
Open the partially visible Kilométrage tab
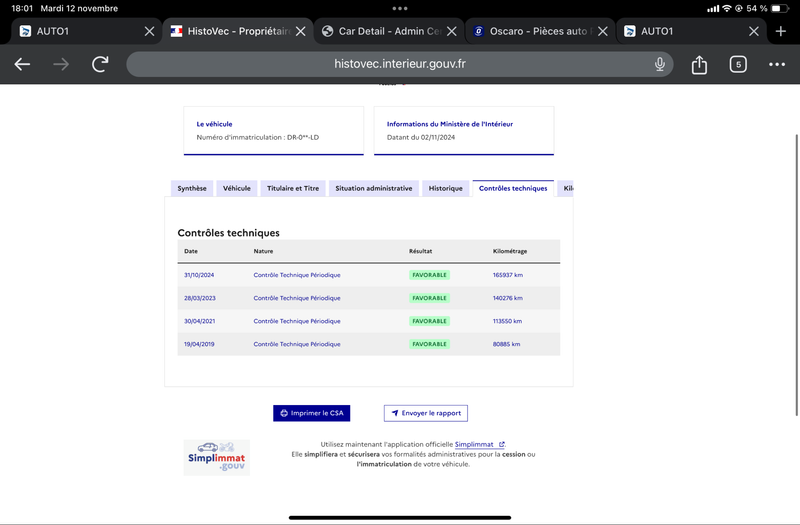point(567,188)
